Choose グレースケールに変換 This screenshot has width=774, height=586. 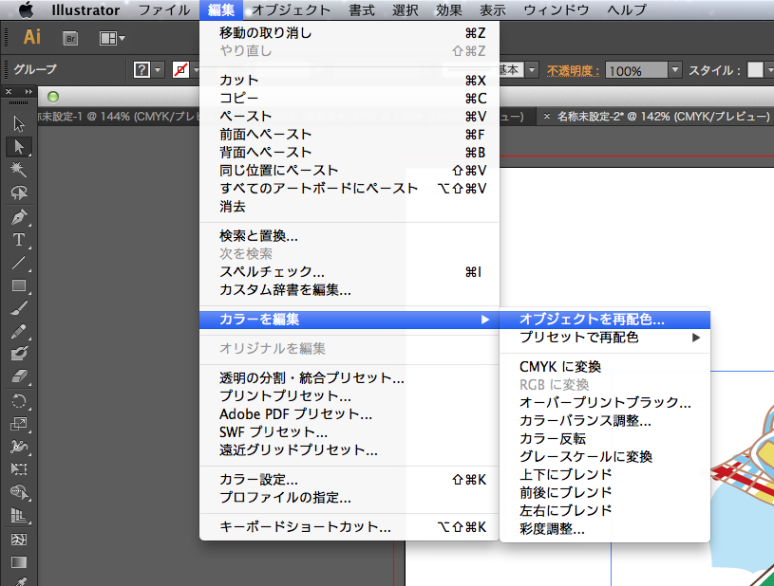tap(605, 457)
